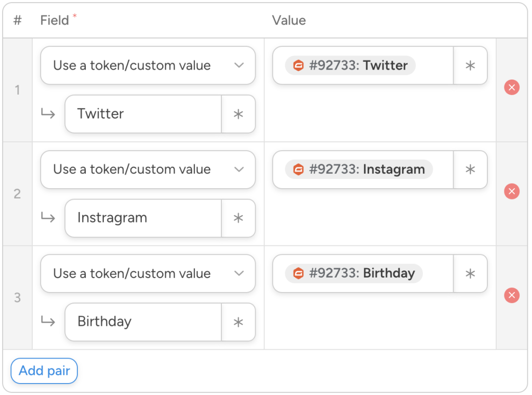Click the orange app icon in the Twitter token
Image resolution: width=532 pixels, height=395 pixels.
tap(298, 65)
